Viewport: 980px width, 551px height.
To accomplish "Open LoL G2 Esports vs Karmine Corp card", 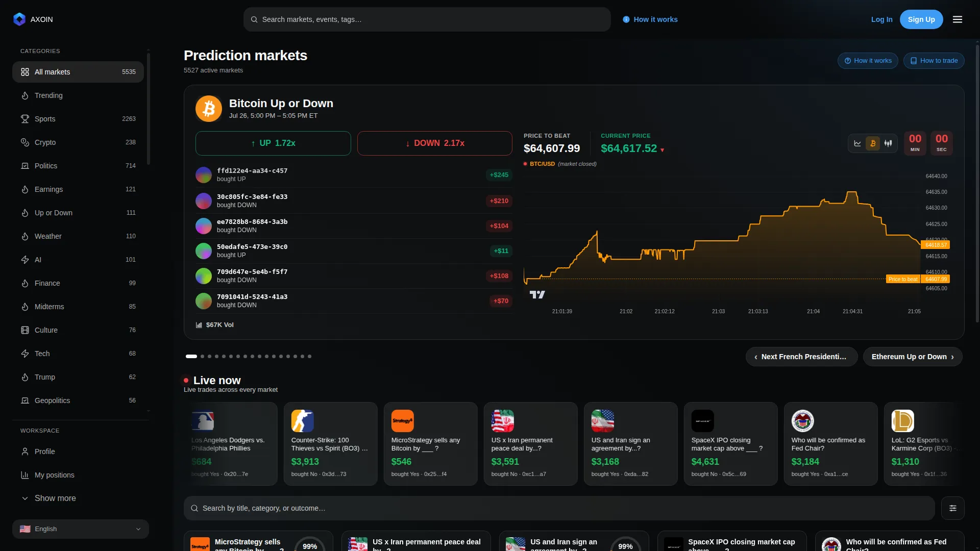I will 924,444.
